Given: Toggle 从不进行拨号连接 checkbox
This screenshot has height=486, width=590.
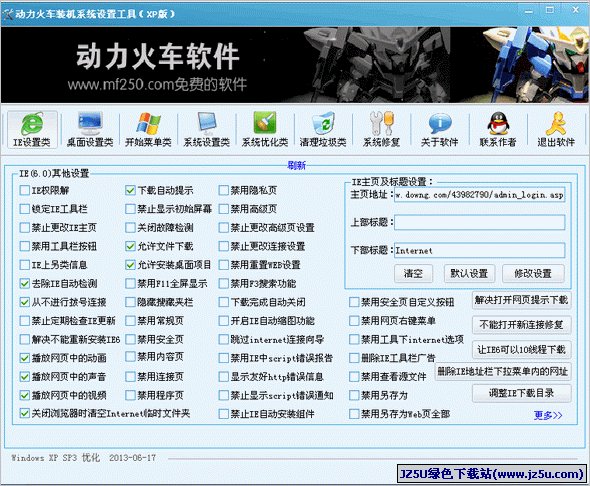Looking at the screenshot, I should [24, 302].
